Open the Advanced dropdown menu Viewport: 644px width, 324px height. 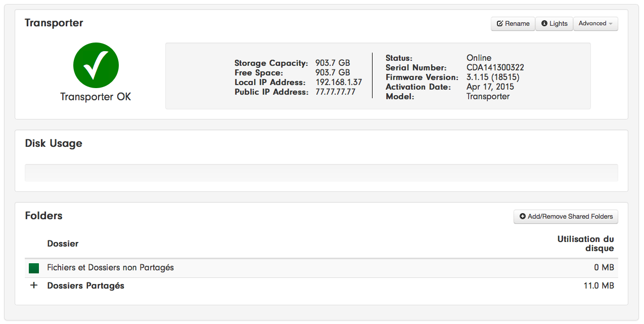click(x=595, y=24)
